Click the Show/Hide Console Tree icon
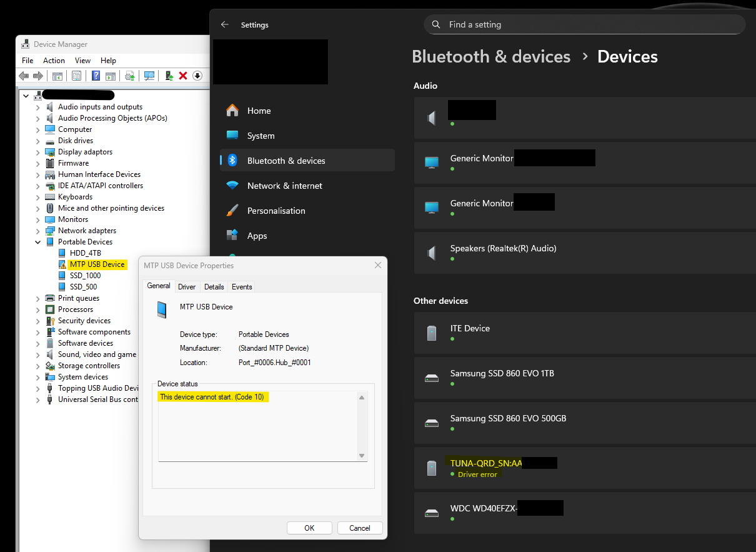The image size is (756, 552). click(x=57, y=76)
